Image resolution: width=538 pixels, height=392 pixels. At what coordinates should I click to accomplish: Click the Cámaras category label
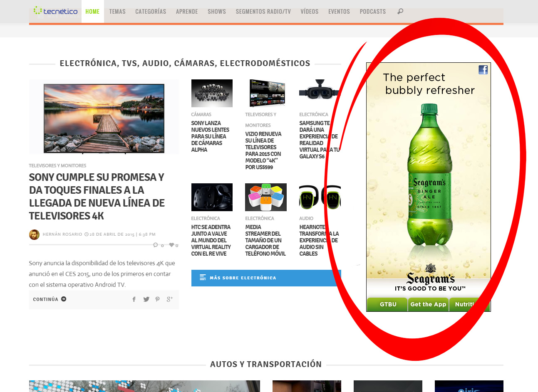[201, 114]
